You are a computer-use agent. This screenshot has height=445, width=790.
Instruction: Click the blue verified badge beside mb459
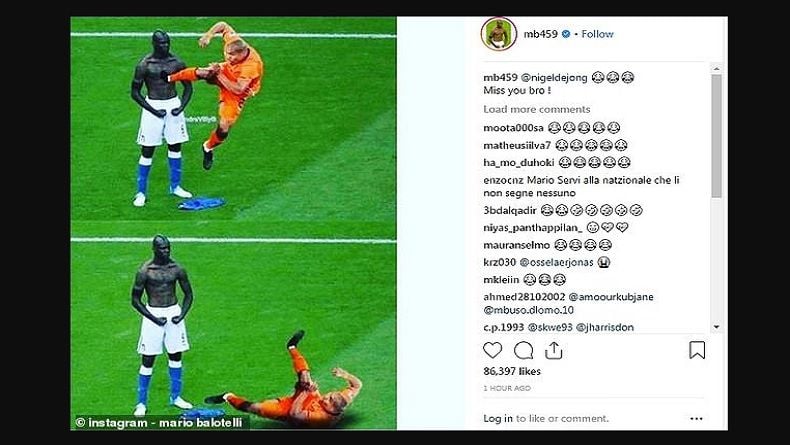pos(566,34)
